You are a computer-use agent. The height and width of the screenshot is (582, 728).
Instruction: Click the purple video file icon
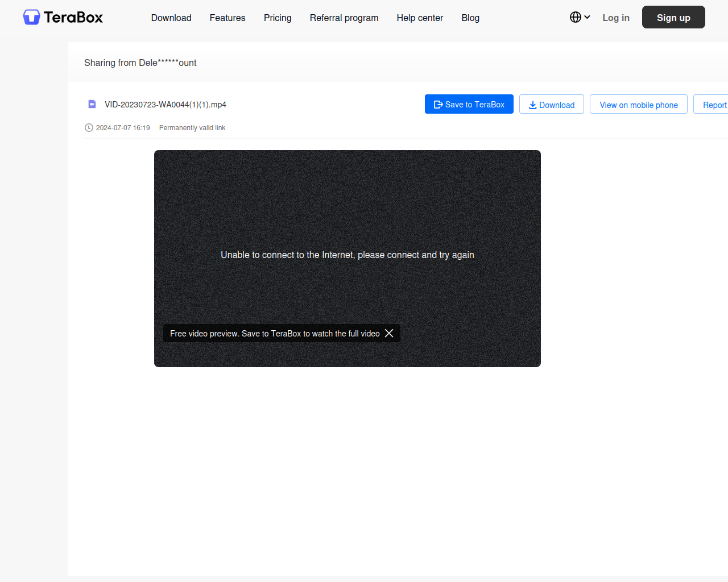tap(92, 104)
